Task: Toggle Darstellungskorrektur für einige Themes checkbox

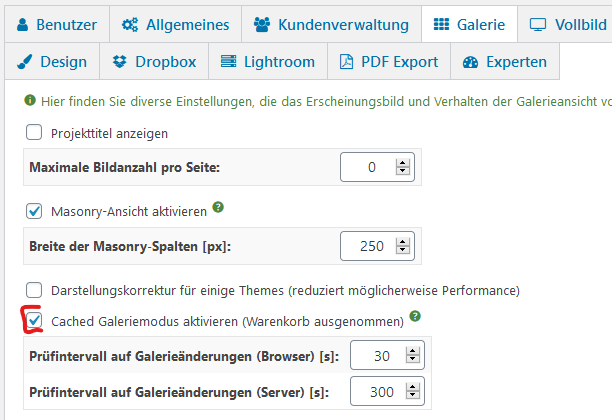Action: pyautogui.click(x=34, y=290)
